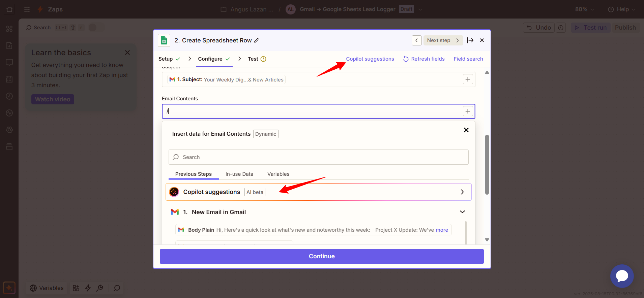644x298 pixels.
Task: Switch to the Setup tab
Action: tap(169, 59)
